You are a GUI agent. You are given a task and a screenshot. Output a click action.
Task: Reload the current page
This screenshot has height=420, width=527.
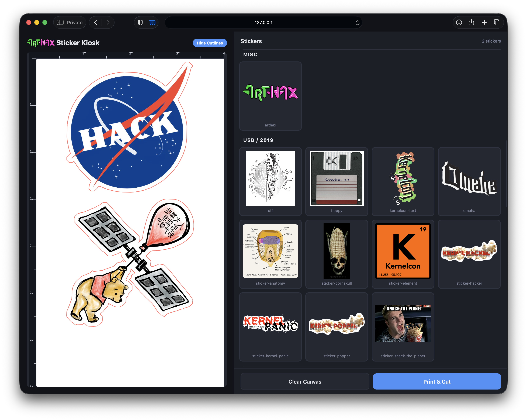[357, 22]
